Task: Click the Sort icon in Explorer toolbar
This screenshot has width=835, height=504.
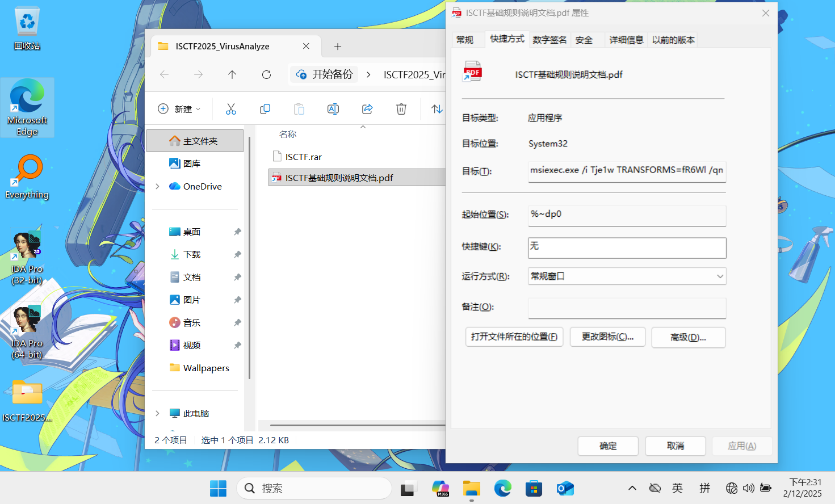Action: point(437,109)
